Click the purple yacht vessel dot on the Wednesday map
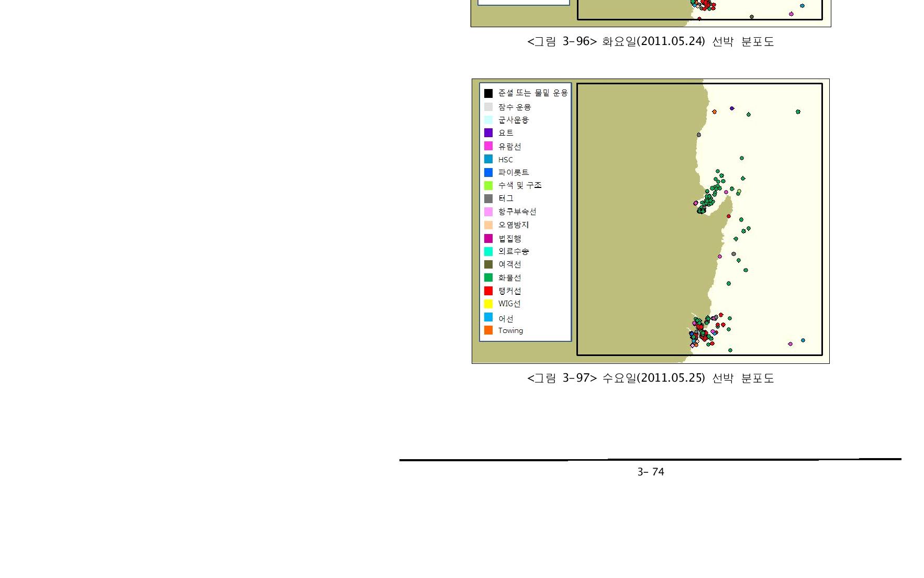The width and height of the screenshot is (924, 578). click(x=732, y=108)
